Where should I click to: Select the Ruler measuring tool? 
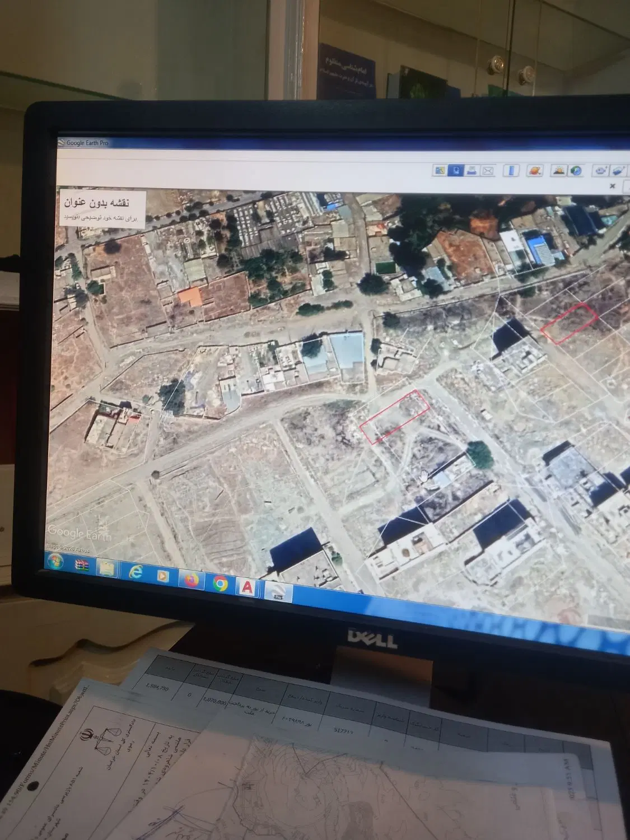(x=512, y=171)
